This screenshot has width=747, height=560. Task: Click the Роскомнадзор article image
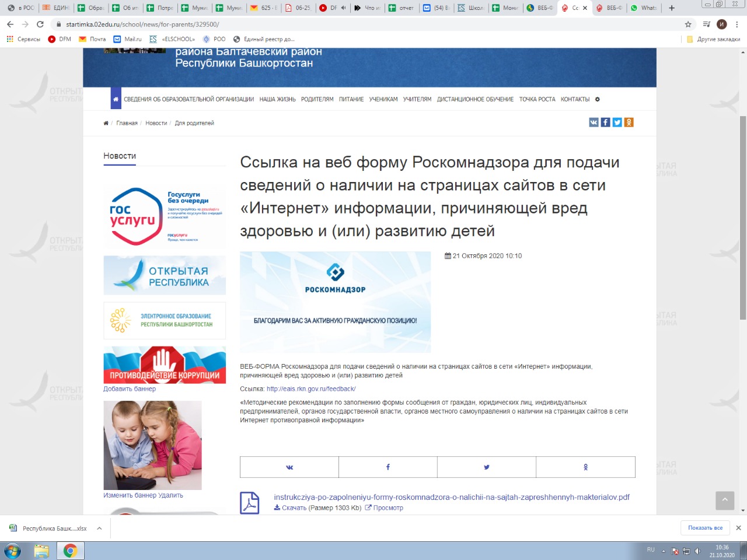tap(335, 302)
